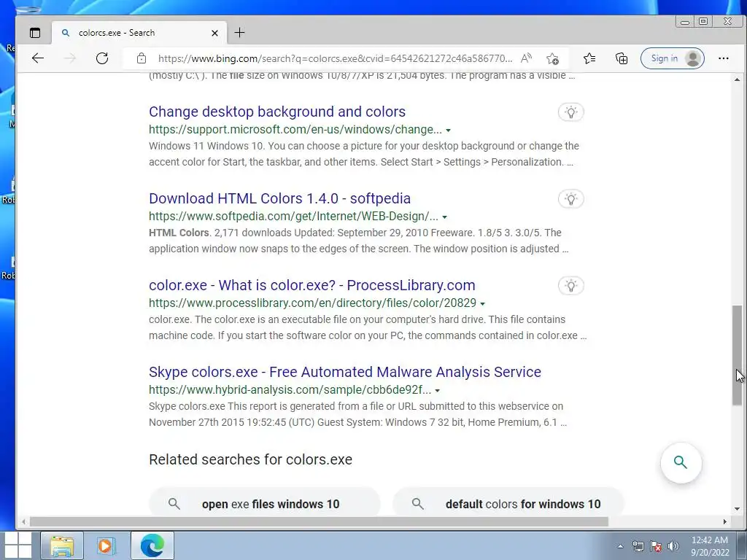Open 'color.exe - What is color.exe?' result
This screenshot has height=560, width=747.
(312, 285)
